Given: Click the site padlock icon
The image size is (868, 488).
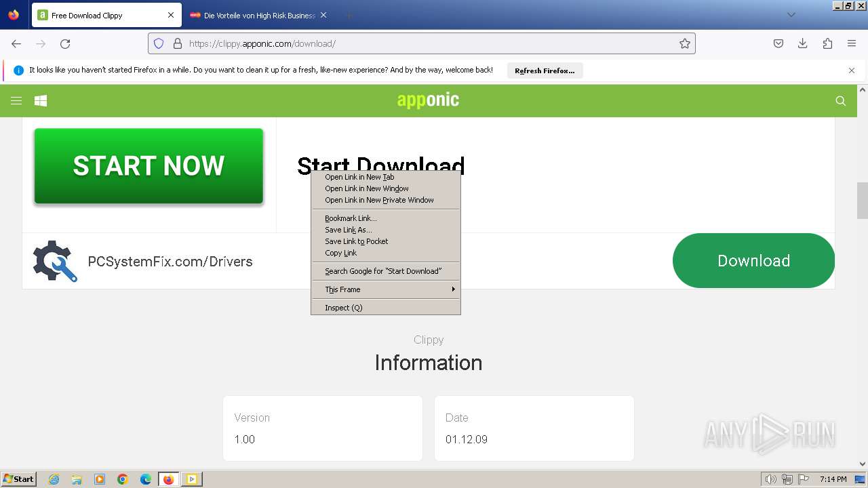Looking at the screenshot, I should pyautogui.click(x=178, y=43).
